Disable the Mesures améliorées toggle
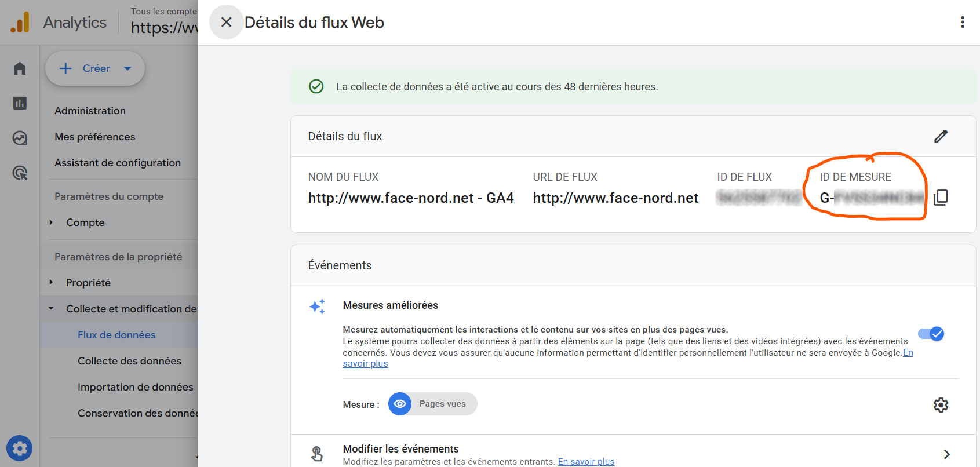The height and width of the screenshot is (467, 980). tap(931, 334)
